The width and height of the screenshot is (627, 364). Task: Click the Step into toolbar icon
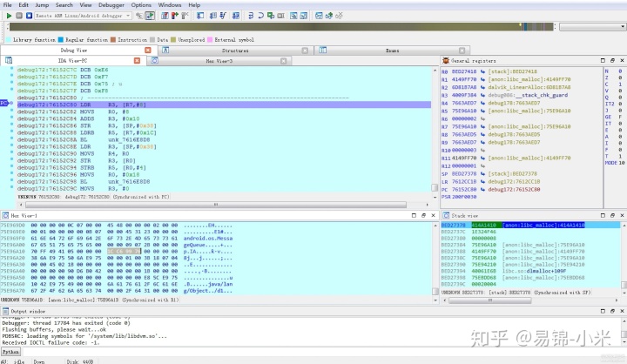coord(251,16)
